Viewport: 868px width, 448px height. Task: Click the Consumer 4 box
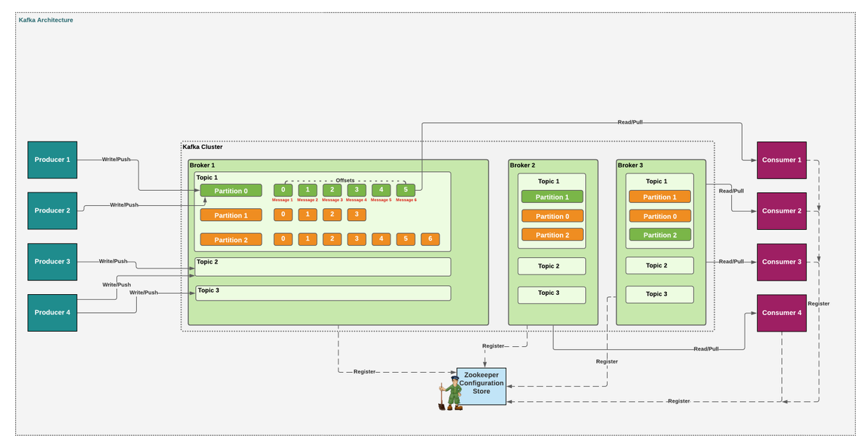(x=782, y=313)
